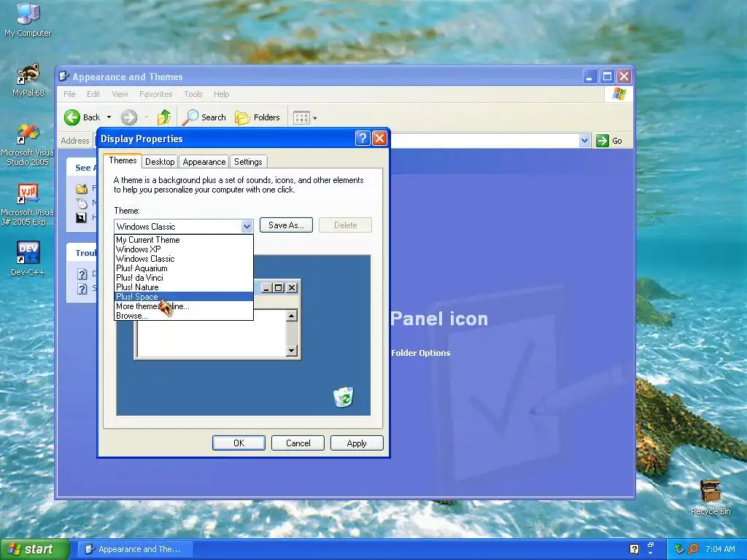Open My Computer desktop icon
Viewport: 747px width, 560px height.
click(28, 20)
